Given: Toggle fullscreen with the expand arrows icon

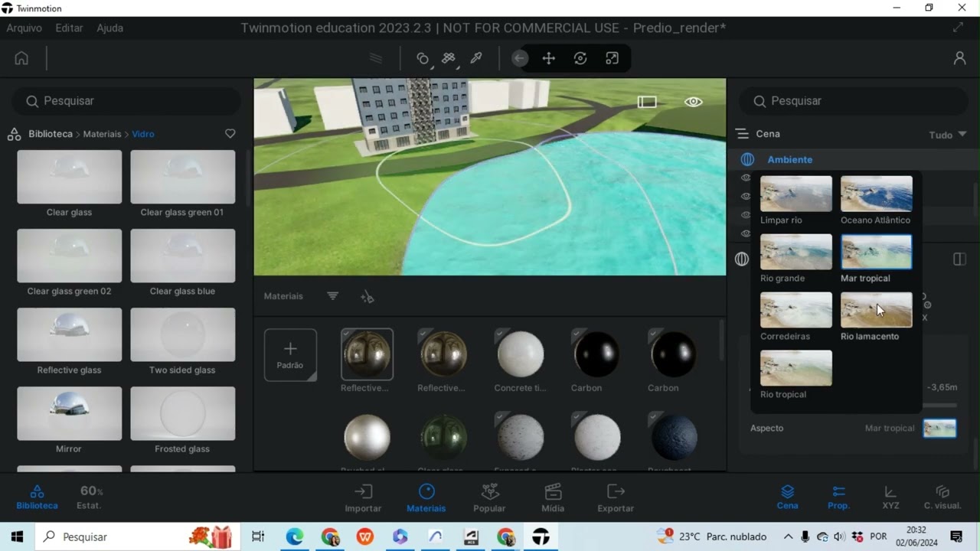Looking at the screenshot, I should (x=958, y=28).
